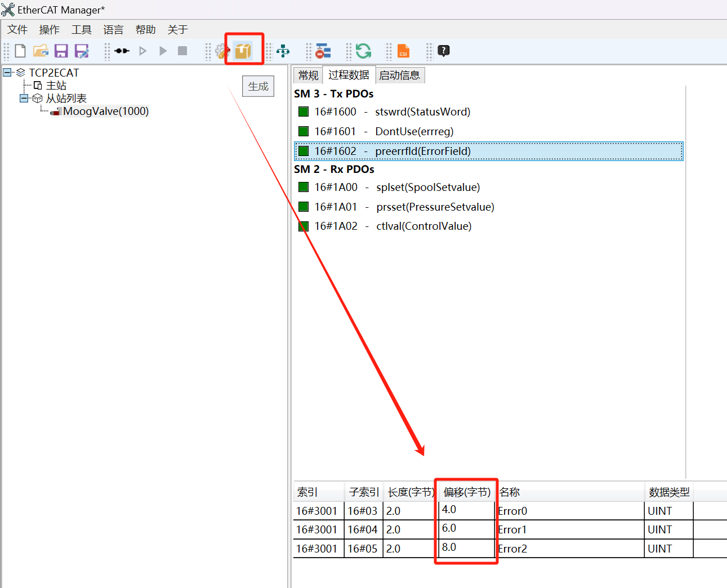
Task: Click the green network topology icon
Action: click(283, 51)
